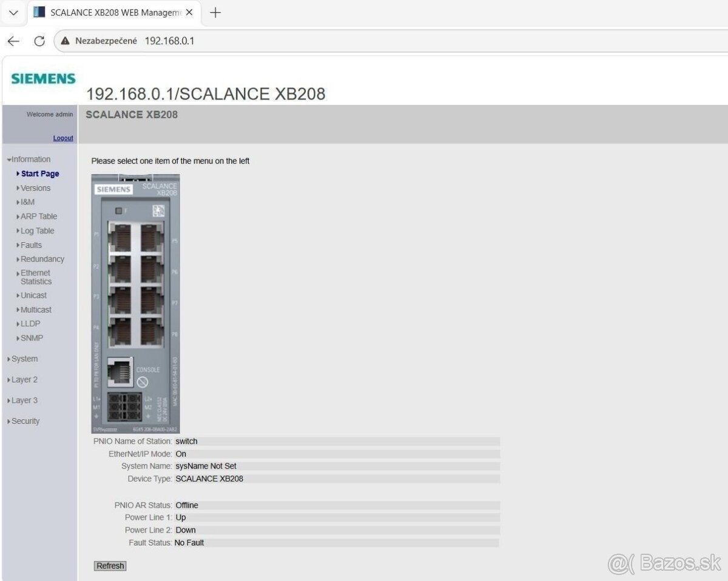This screenshot has height=581, width=728.
Task: Go back to the previous browser page
Action: coord(13,41)
